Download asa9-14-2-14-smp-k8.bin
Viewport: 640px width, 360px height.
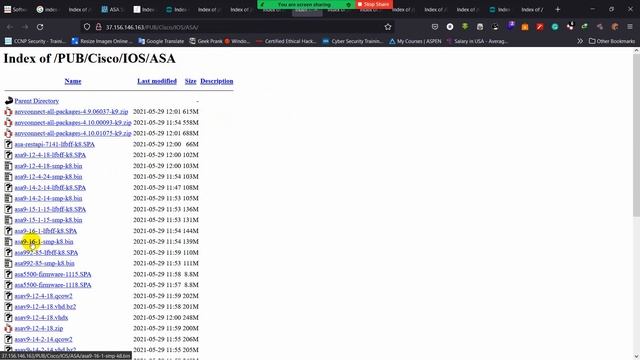[x=48, y=198]
